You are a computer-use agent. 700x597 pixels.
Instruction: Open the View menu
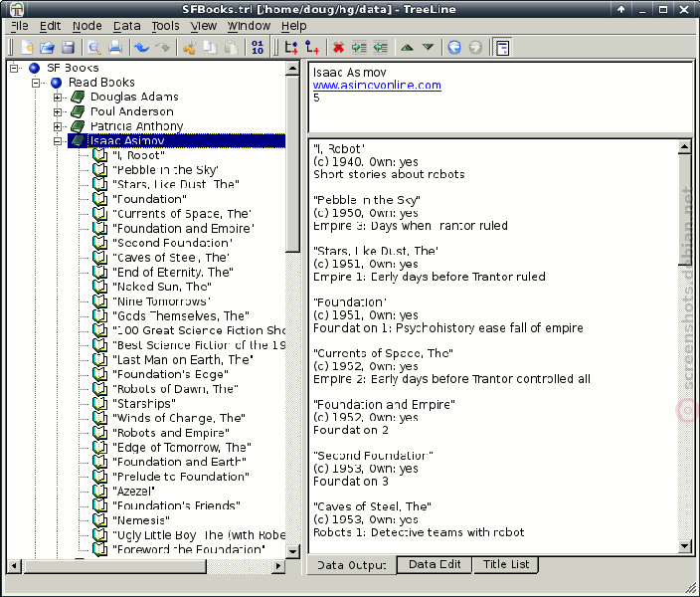pyautogui.click(x=204, y=26)
